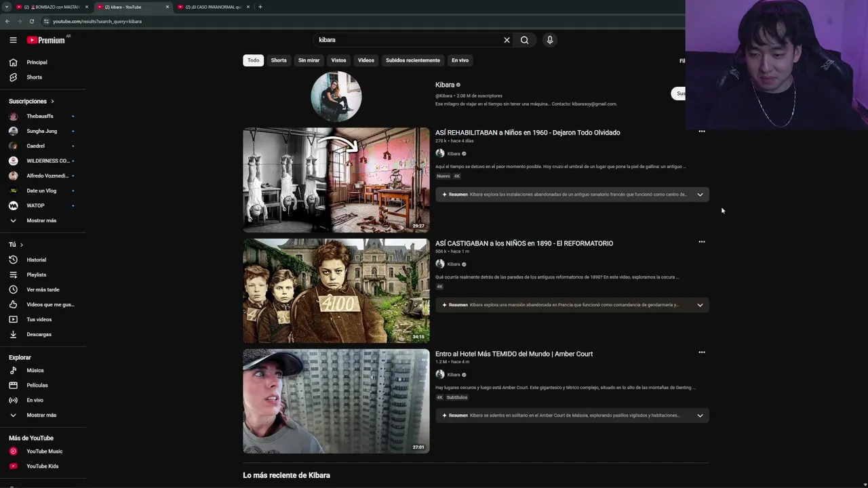Click the magnifier search button

tap(524, 40)
